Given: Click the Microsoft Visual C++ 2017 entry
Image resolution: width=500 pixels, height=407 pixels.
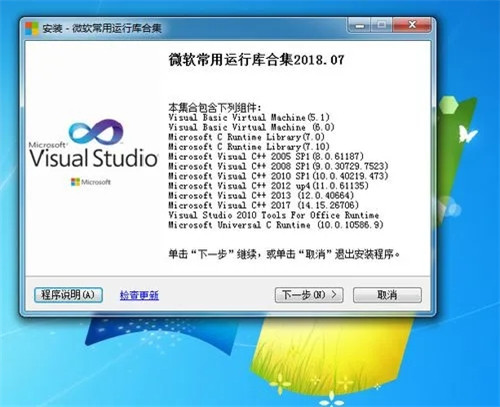Looking at the screenshot, I should tap(263, 205).
